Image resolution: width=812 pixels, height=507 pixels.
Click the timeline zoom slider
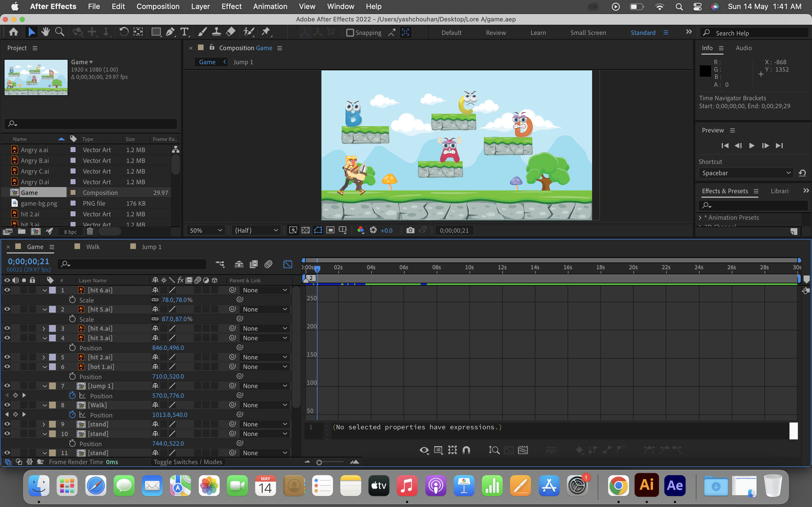coord(319,462)
